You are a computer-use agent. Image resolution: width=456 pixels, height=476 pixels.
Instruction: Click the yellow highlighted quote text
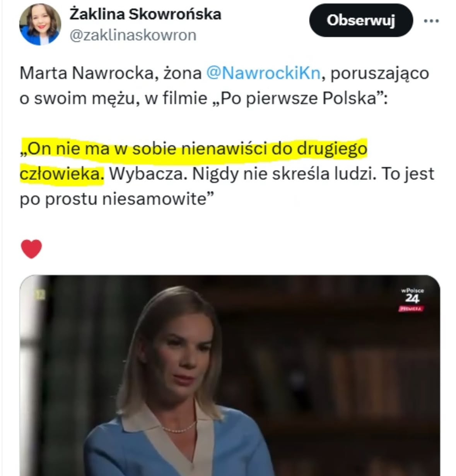[x=193, y=161]
